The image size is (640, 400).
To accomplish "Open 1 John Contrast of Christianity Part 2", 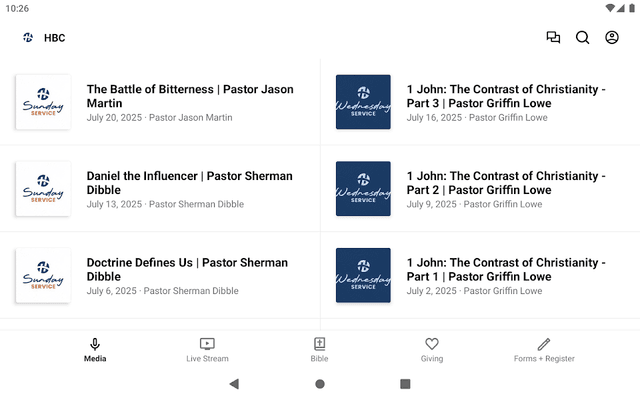I will pos(480,189).
